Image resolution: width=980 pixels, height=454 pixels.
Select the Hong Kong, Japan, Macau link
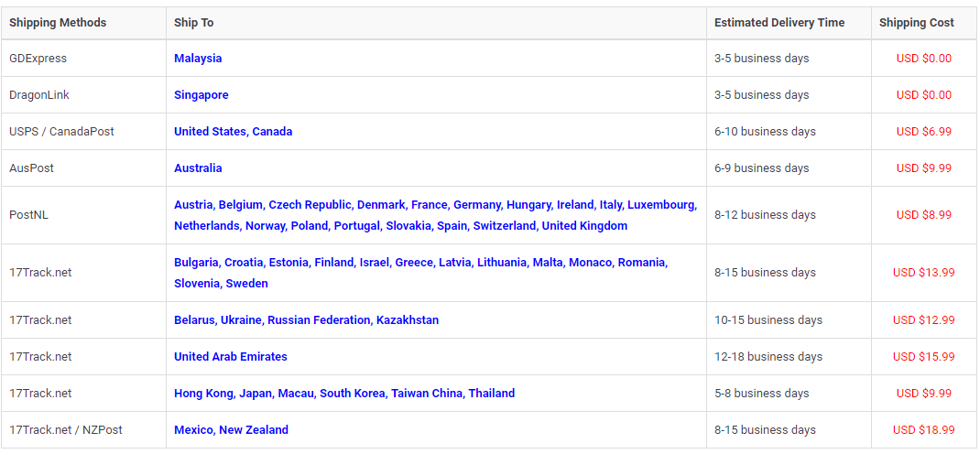[x=344, y=394]
